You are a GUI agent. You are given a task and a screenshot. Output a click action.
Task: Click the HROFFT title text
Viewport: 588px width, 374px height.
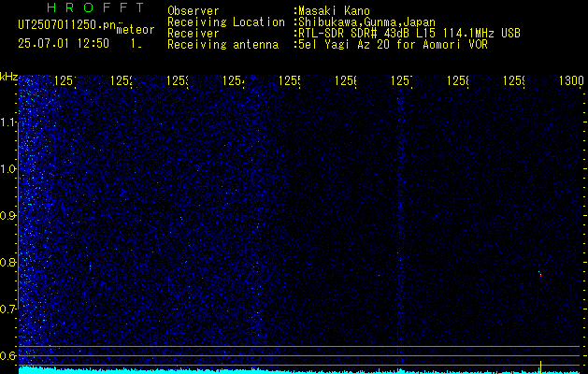click(96, 7)
